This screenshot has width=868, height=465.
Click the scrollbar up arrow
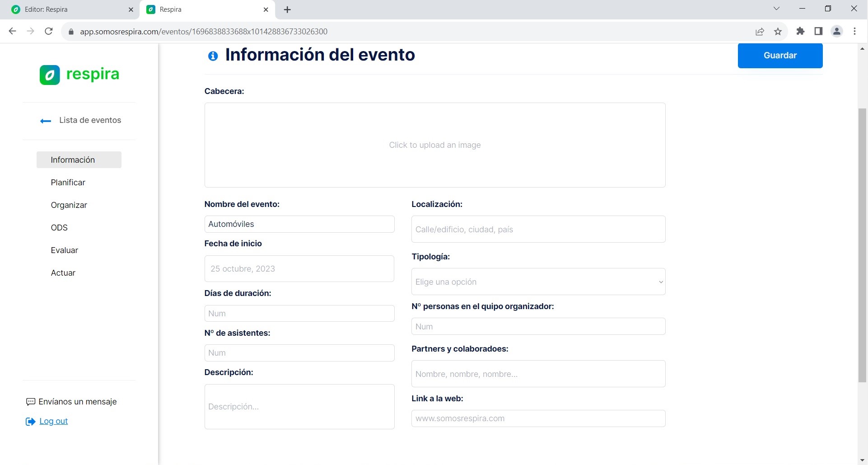tap(863, 48)
